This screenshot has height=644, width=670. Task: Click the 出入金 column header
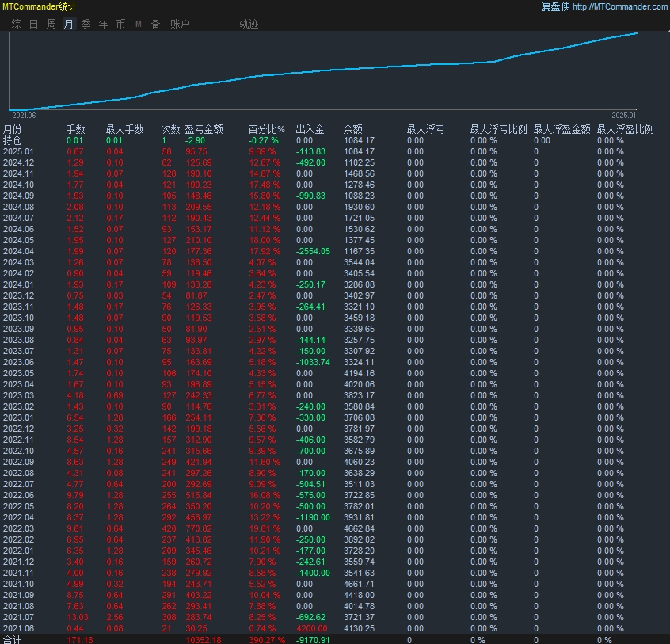tap(310, 129)
